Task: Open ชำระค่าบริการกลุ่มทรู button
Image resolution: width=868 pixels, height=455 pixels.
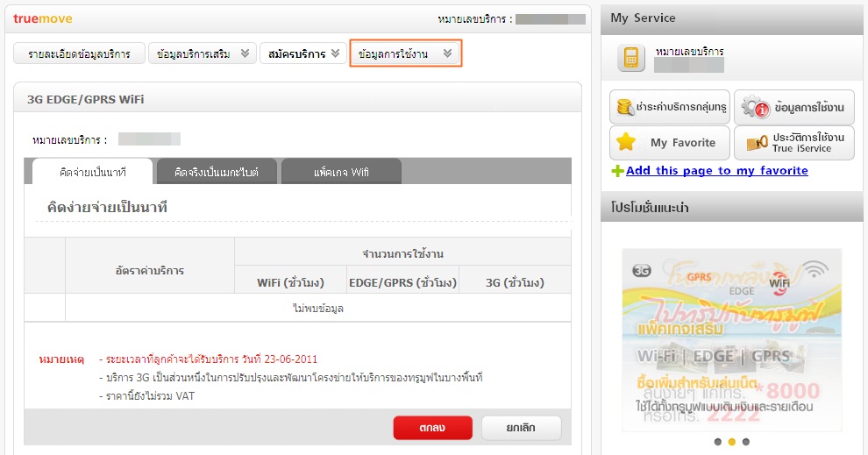Action: (x=670, y=107)
